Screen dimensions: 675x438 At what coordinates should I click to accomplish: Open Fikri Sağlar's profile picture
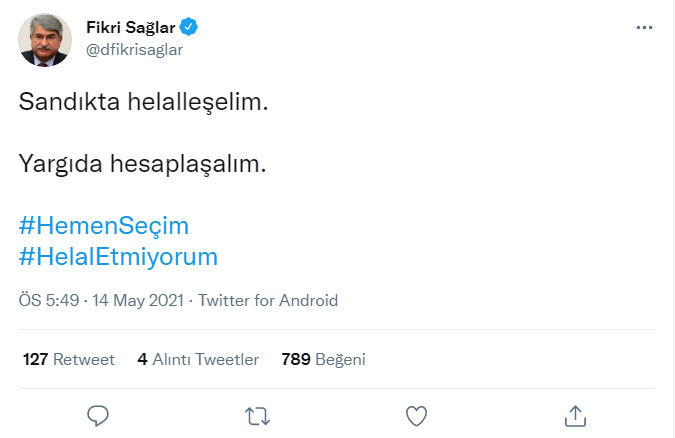click(43, 39)
